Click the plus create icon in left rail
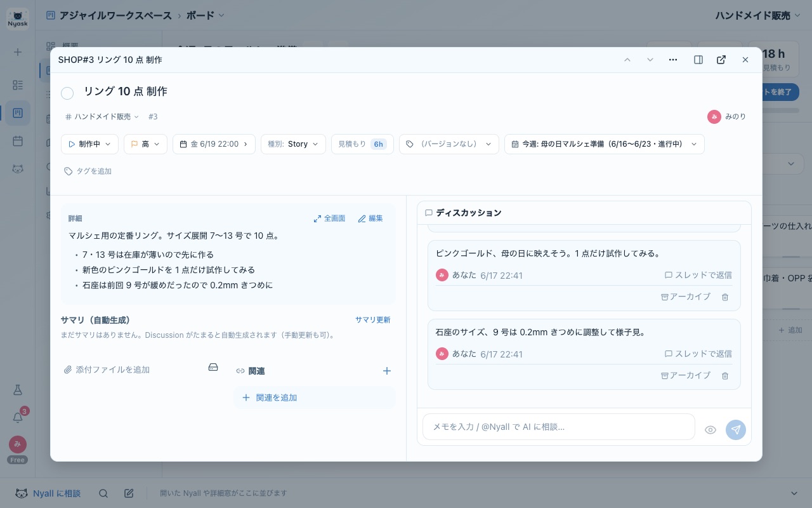The height and width of the screenshot is (508, 812). pos(18,52)
